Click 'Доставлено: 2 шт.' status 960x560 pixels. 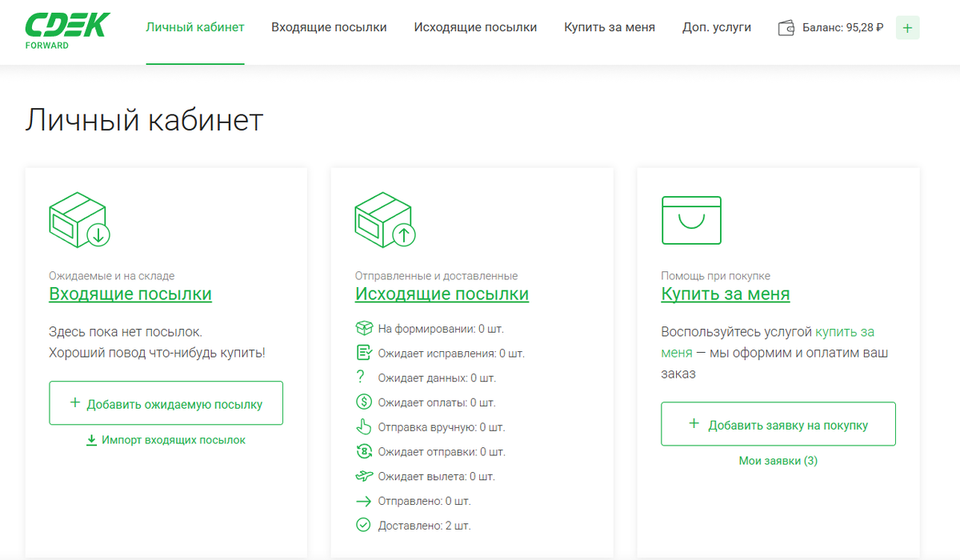(425, 526)
